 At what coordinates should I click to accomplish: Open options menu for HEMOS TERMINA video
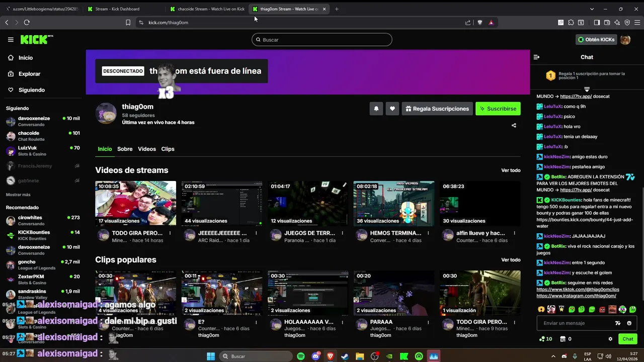[x=428, y=233]
